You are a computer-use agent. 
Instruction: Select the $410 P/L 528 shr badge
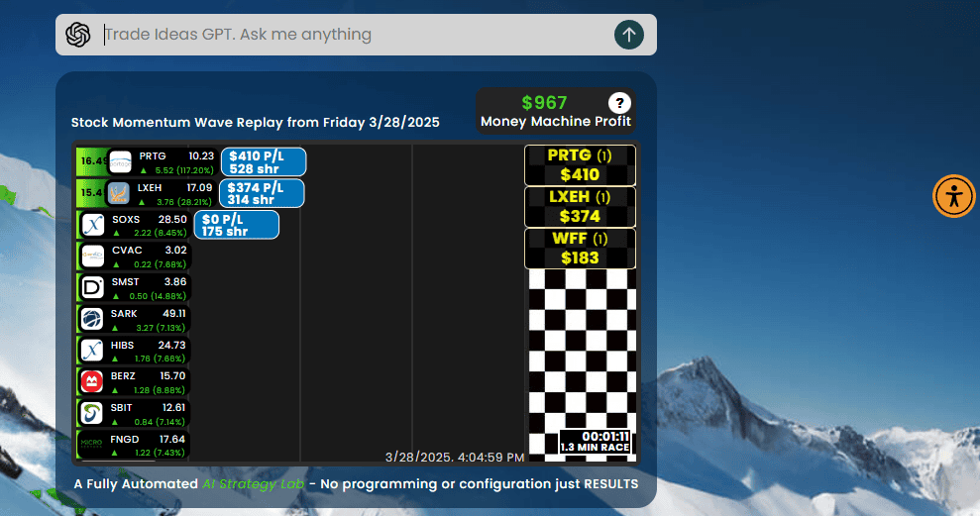(x=264, y=162)
